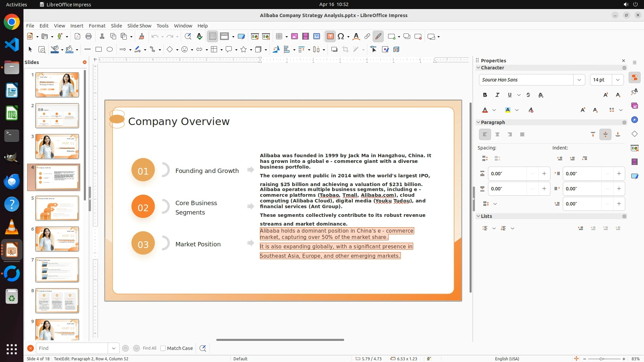Click the Strikethrough formatting icon
The height and width of the screenshot is (362, 644).
528,95
